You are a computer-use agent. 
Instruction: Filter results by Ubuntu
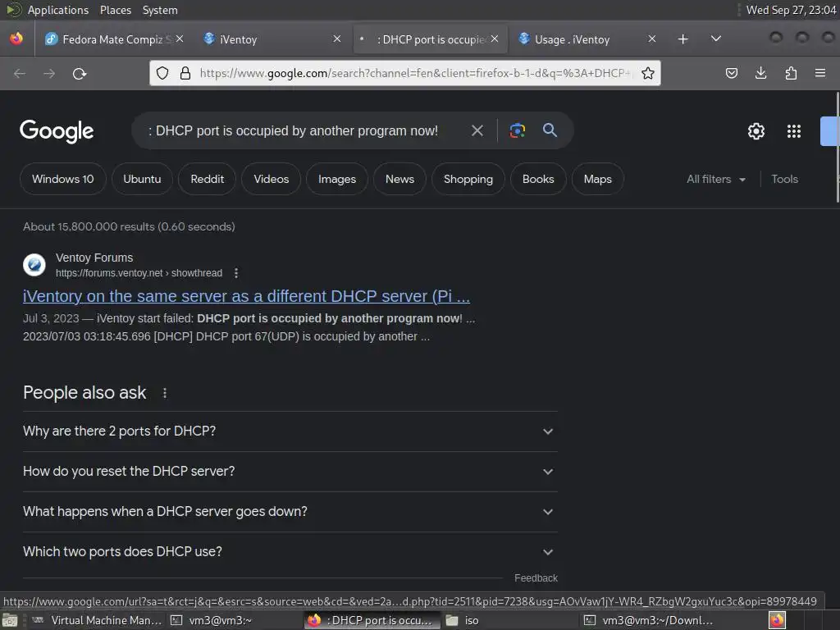(x=142, y=179)
